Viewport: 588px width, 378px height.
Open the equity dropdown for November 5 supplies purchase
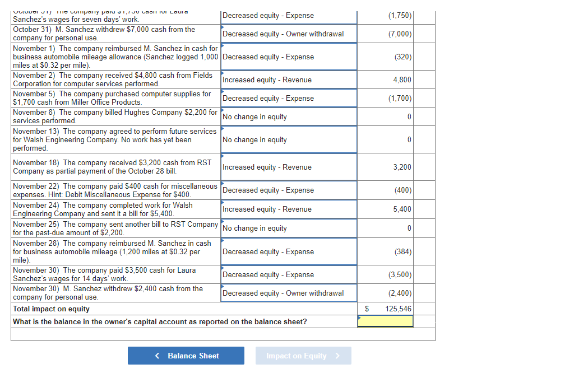click(x=288, y=97)
